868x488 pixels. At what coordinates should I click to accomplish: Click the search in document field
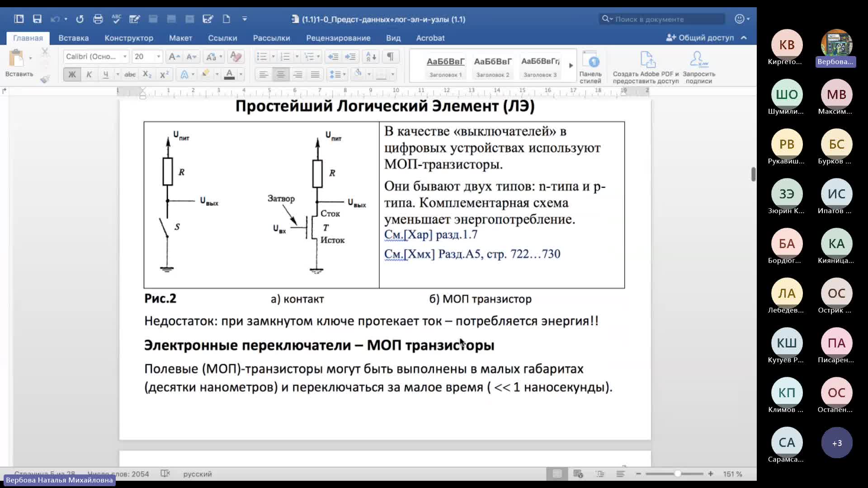pyautogui.click(x=662, y=19)
